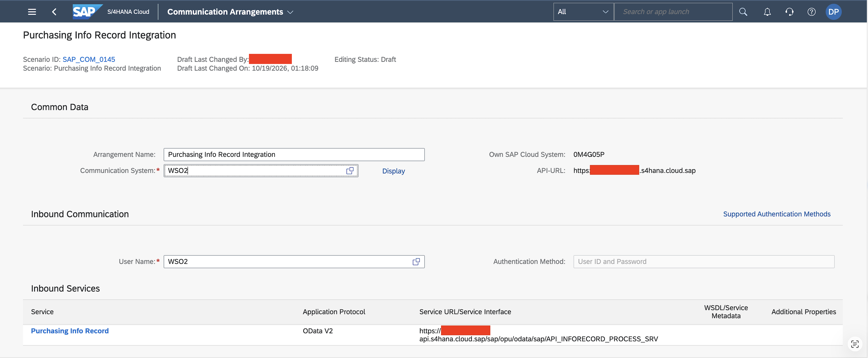Click the Authentication Method field
The height and width of the screenshot is (358, 868).
point(704,261)
